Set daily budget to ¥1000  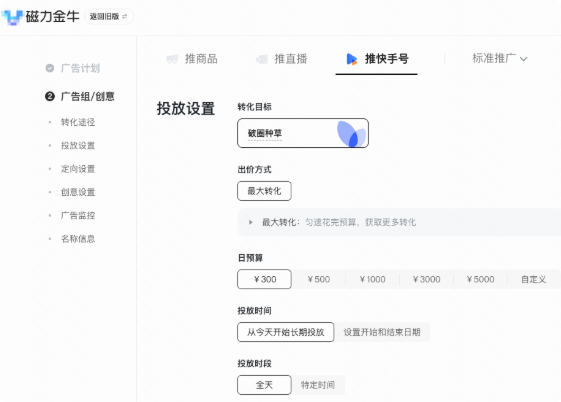[372, 279]
